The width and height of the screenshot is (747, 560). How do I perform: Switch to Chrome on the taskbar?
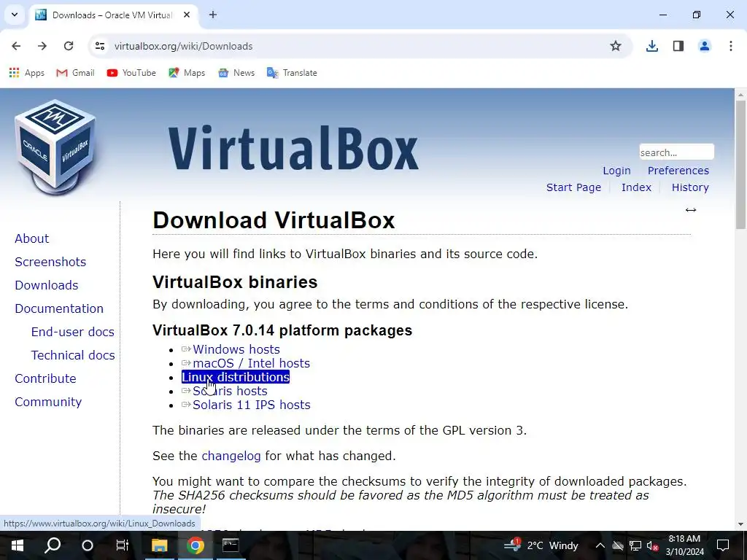pyautogui.click(x=195, y=545)
